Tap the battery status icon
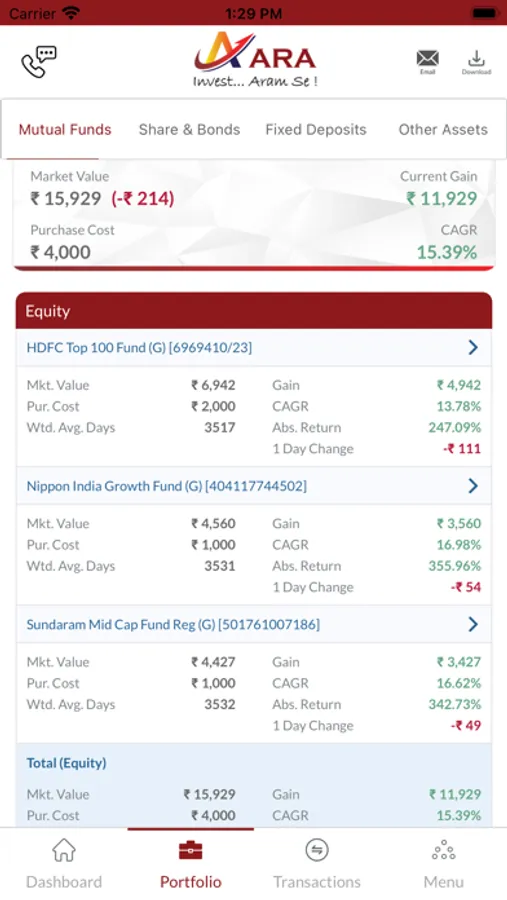The width and height of the screenshot is (507, 900). coord(485,13)
